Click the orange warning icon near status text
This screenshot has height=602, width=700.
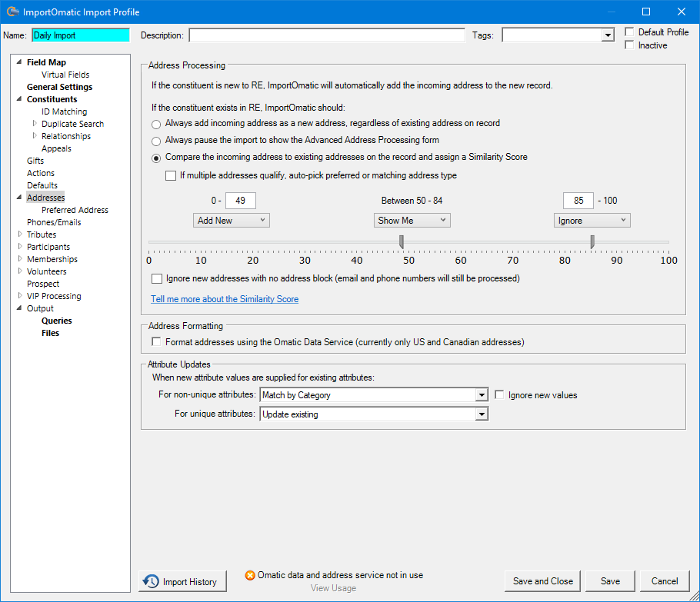[x=250, y=574]
